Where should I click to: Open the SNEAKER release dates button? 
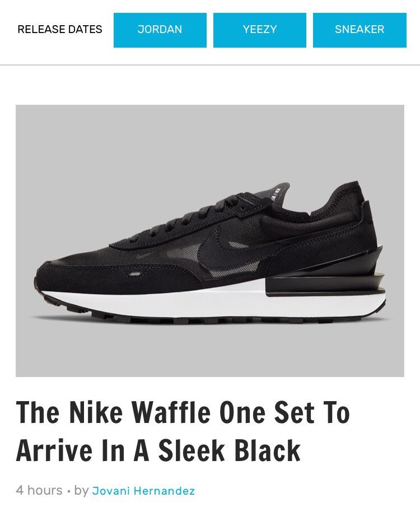pos(360,30)
